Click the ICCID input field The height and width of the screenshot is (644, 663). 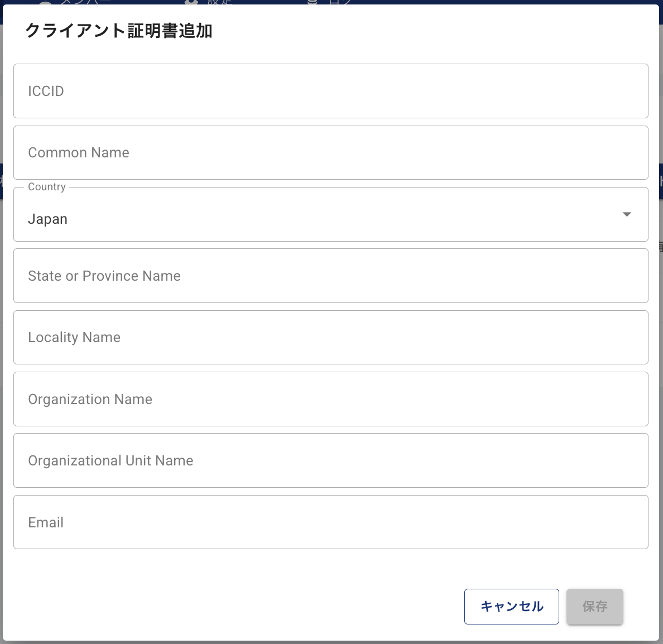point(330,91)
